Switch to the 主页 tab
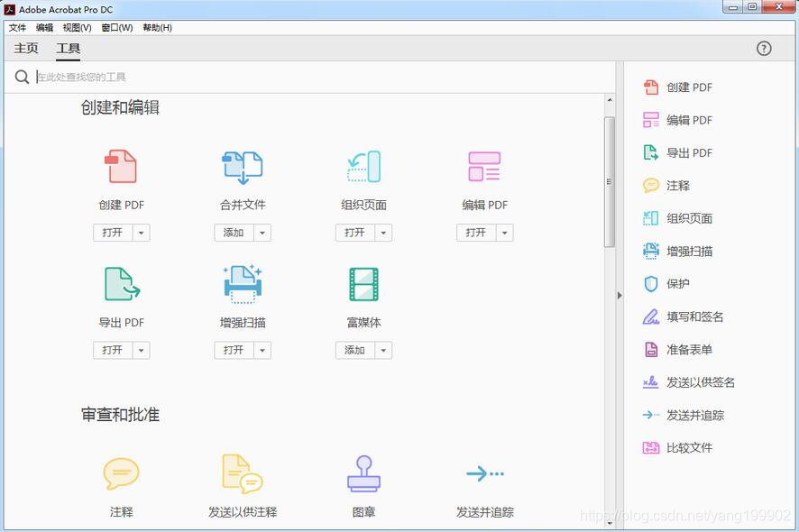The image size is (799, 532). click(26, 49)
